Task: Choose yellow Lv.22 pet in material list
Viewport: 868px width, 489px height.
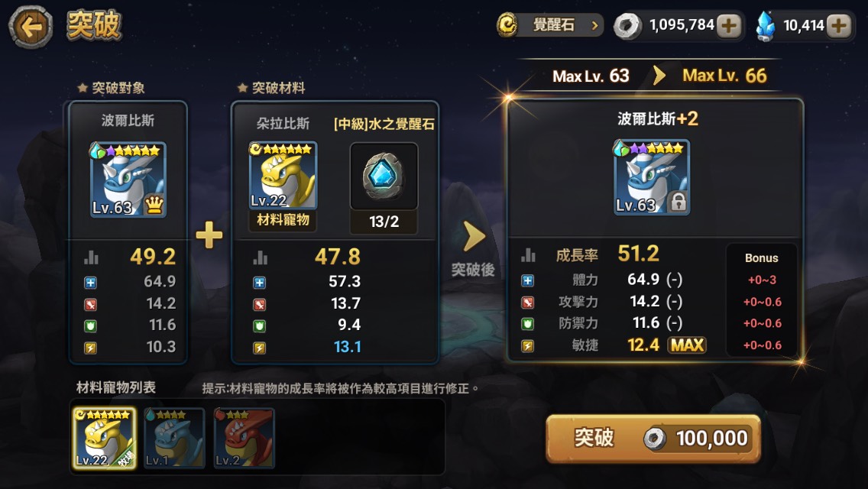Action: pos(105,438)
